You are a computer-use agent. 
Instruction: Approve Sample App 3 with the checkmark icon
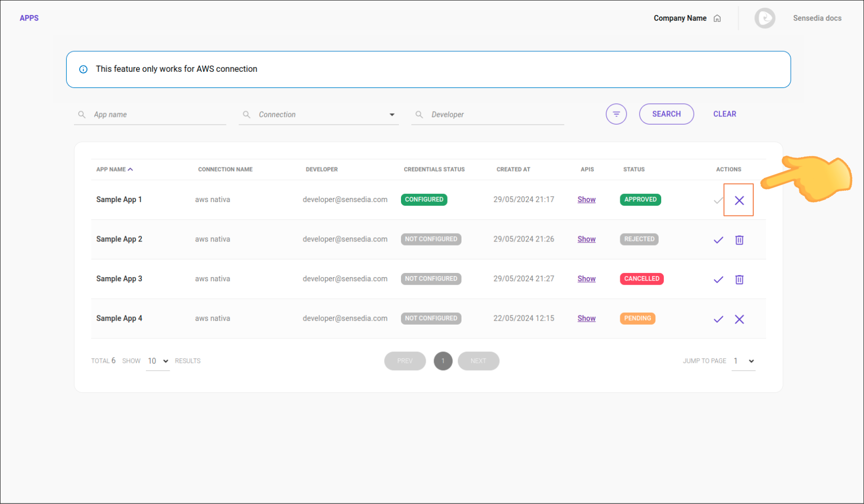pos(718,279)
